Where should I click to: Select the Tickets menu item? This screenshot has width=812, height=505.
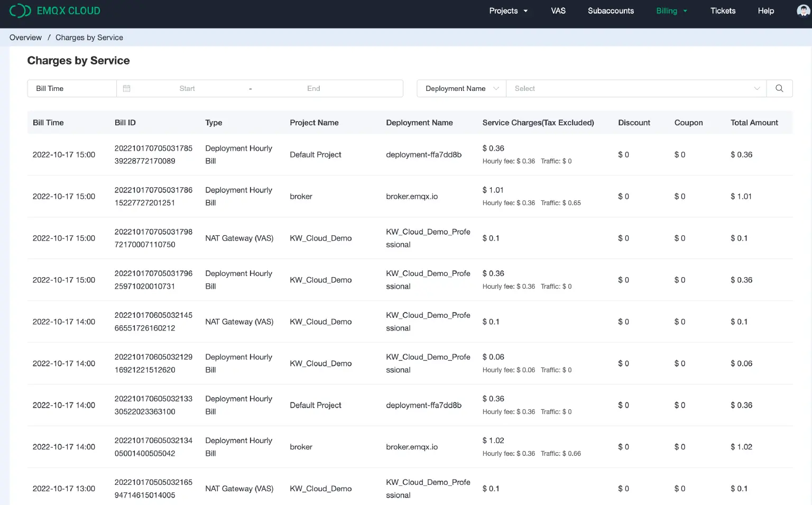[723, 11]
